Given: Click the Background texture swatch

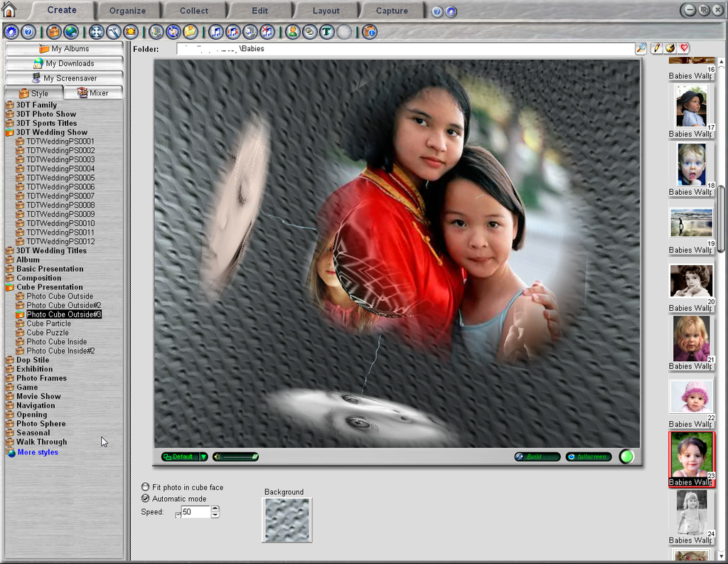Looking at the screenshot, I should [x=287, y=520].
